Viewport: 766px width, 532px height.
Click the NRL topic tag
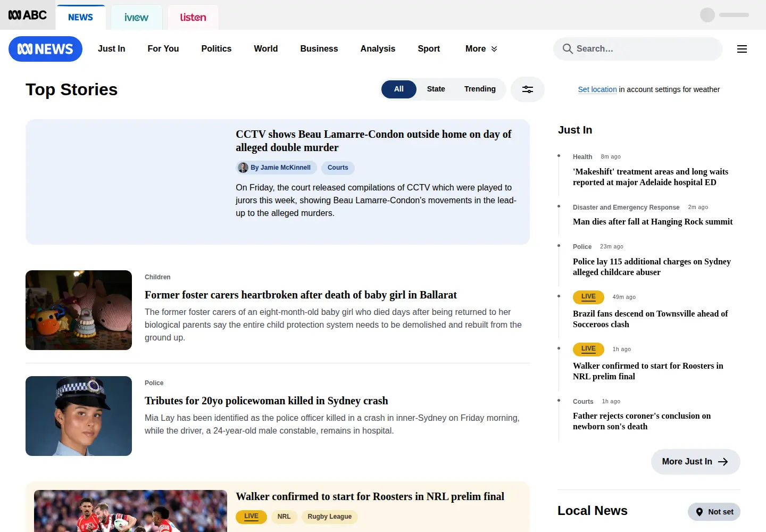coord(284,517)
